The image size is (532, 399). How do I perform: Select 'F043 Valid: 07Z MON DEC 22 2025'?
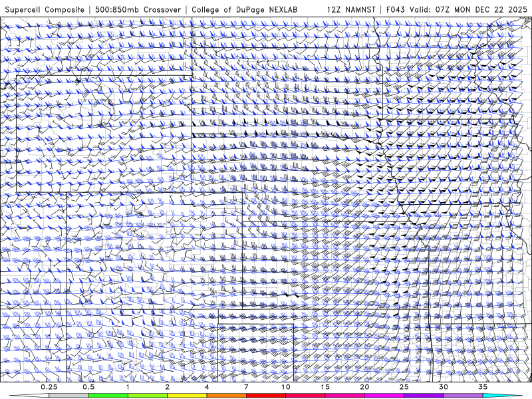point(457,9)
